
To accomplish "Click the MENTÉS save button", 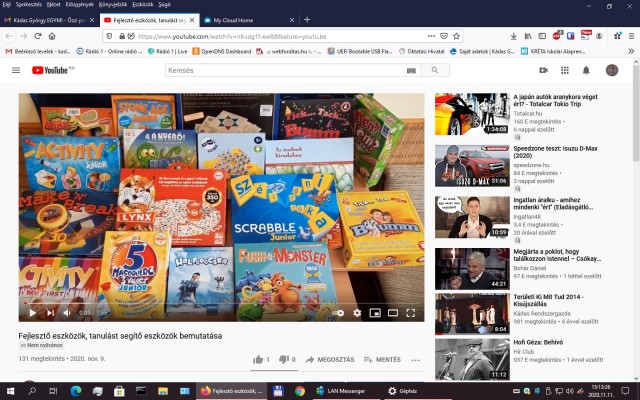I will (x=382, y=360).
